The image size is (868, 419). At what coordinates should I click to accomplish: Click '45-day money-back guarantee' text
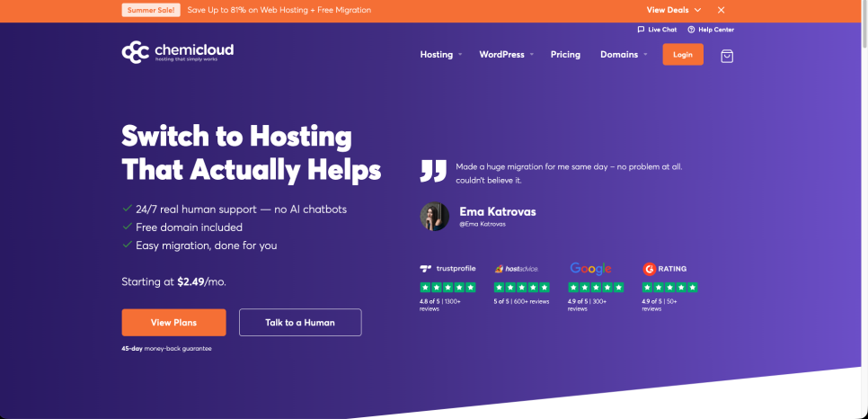click(166, 349)
